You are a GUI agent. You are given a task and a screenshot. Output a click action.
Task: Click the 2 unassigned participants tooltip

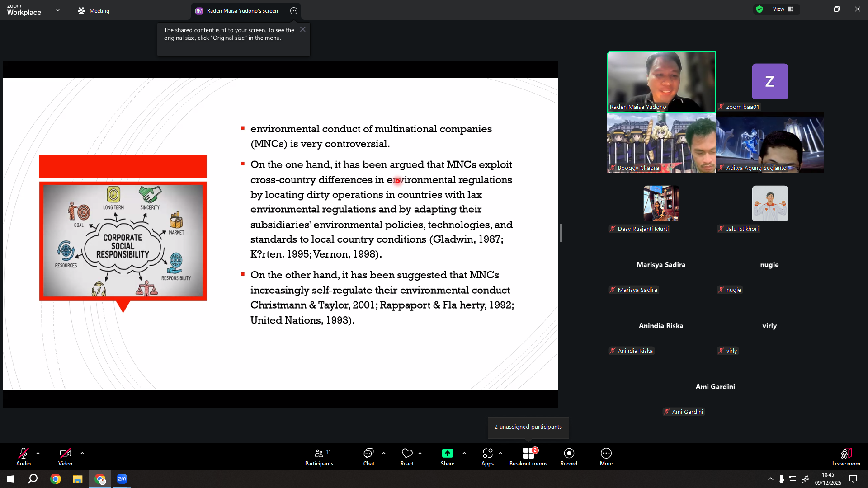click(x=528, y=427)
